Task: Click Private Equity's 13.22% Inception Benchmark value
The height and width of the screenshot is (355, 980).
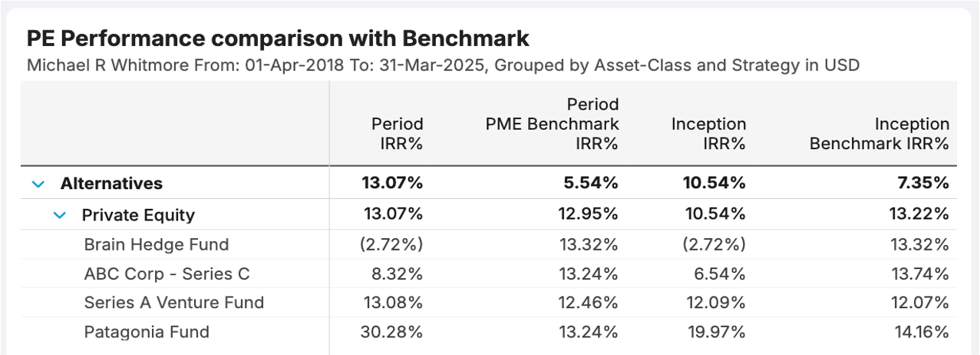Action: tap(921, 215)
